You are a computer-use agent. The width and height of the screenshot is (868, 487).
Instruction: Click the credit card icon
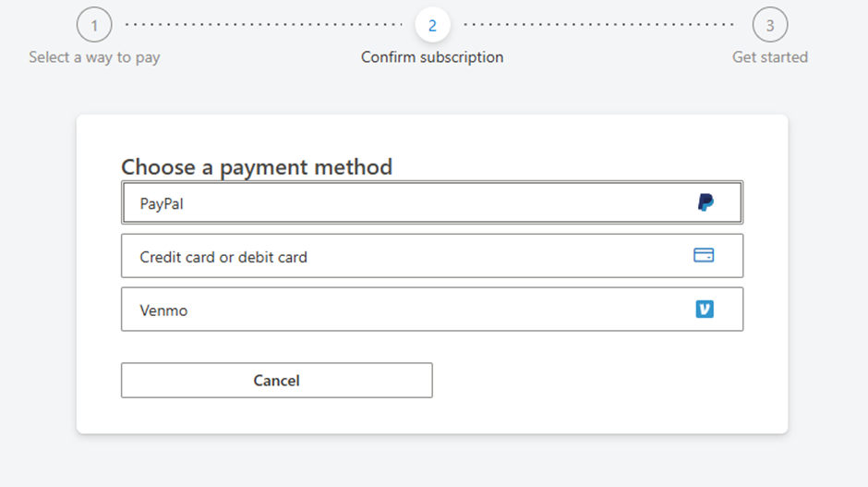pos(704,256)
